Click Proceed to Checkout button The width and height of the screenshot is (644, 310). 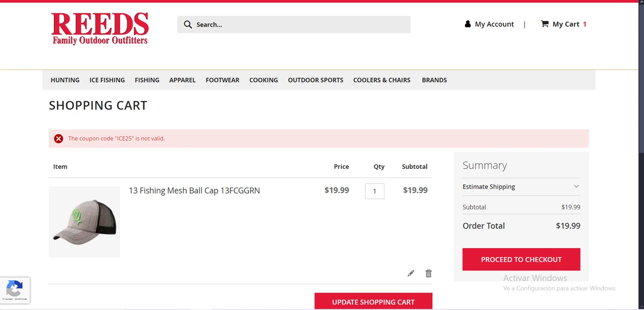click(x=521, y=259)
